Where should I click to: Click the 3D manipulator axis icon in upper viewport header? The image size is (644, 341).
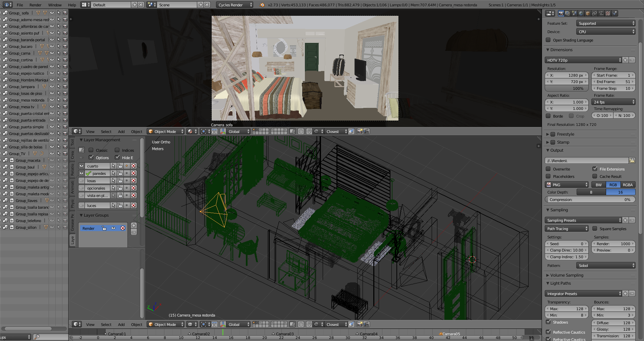[223, 132]
